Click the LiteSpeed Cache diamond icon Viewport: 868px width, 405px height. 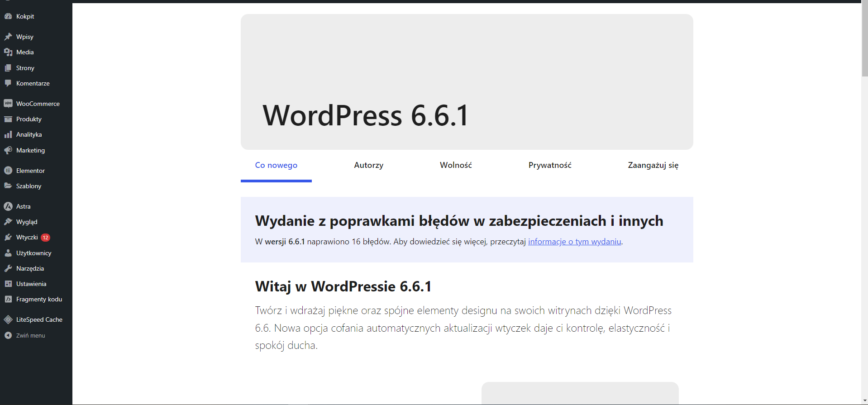pyautogui.click(x=8, y=319)
